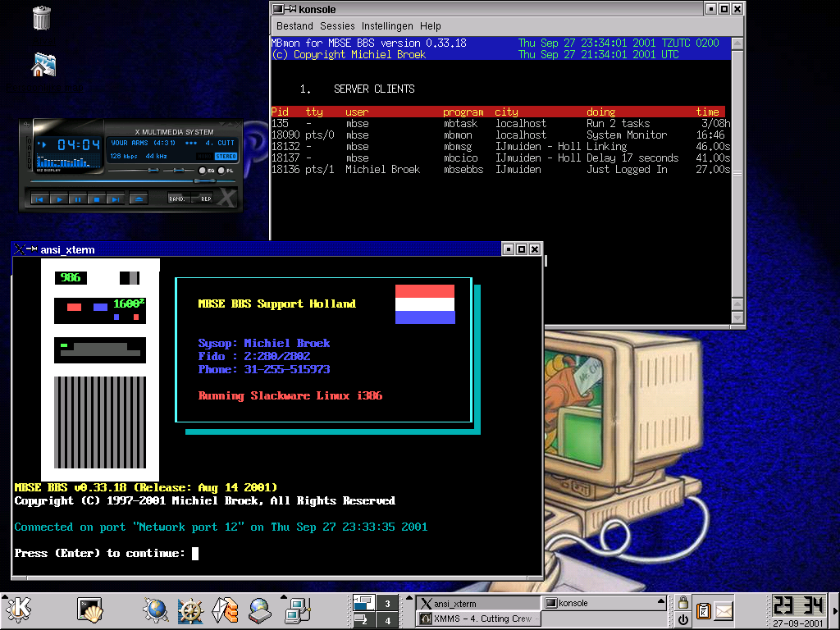Click the logout power icon
Viewport: 840px width, 630px height.
(x=682, y=619)
